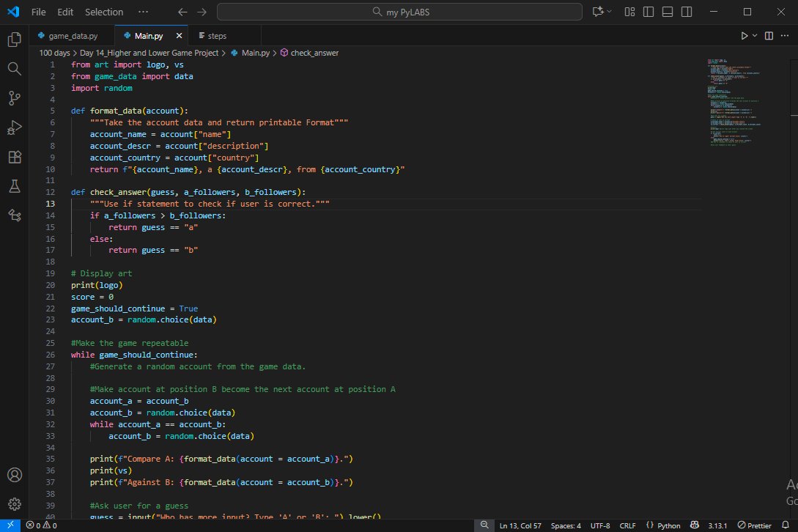Expand hidden menus with title bar ellipsis
Screen dimensions: 798x532
[144, 12]
